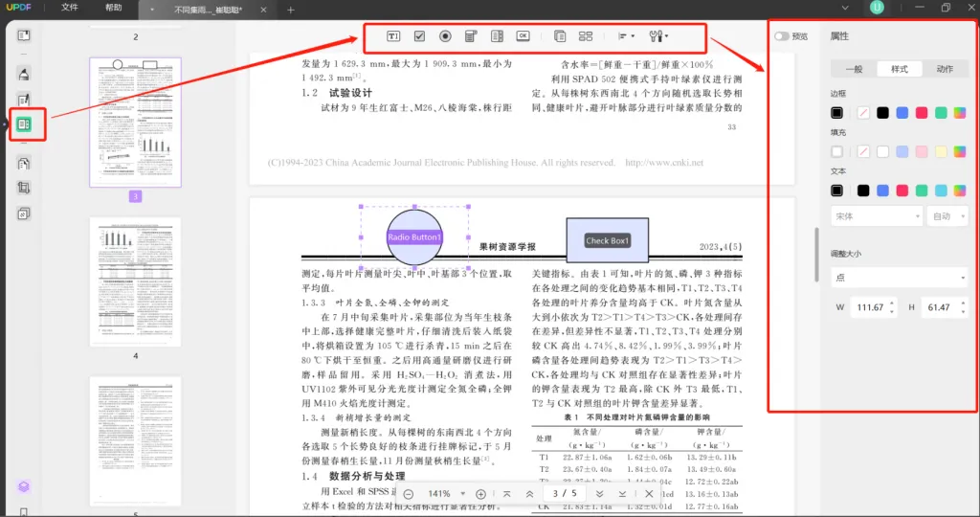Viewport: 980px width, 517px height.
Task: Open a new tab with plus icon
Action: [x=291, y=10]
